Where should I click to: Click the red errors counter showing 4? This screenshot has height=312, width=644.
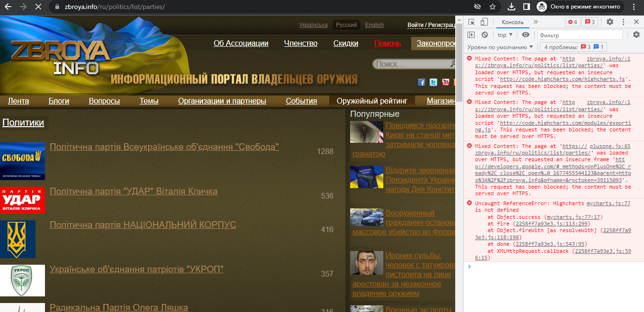click(573, 22)
